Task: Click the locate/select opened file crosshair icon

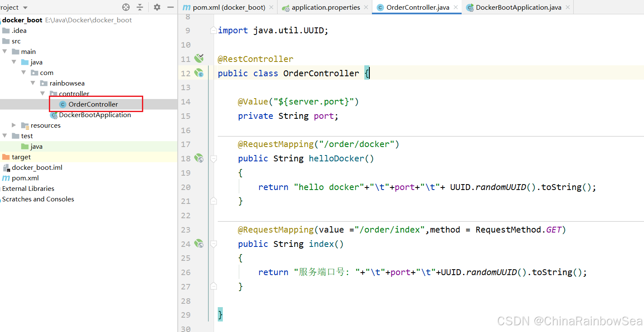Action: (x=126, y=7)
